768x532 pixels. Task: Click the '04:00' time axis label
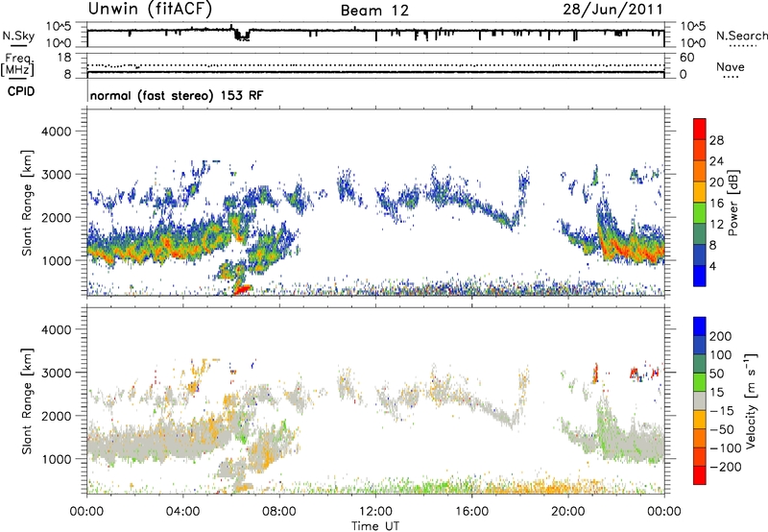tap(182, 512)
